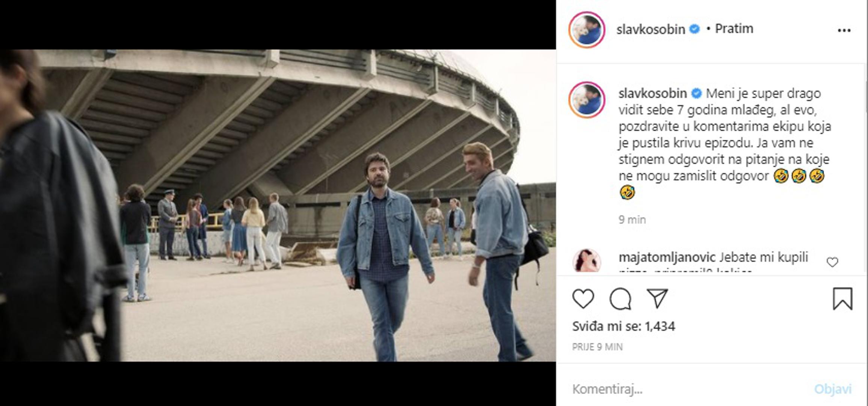Viewport: 868px width, 406px height.
Task: Open majatomljanovic username link
Action: pos(667,258)
